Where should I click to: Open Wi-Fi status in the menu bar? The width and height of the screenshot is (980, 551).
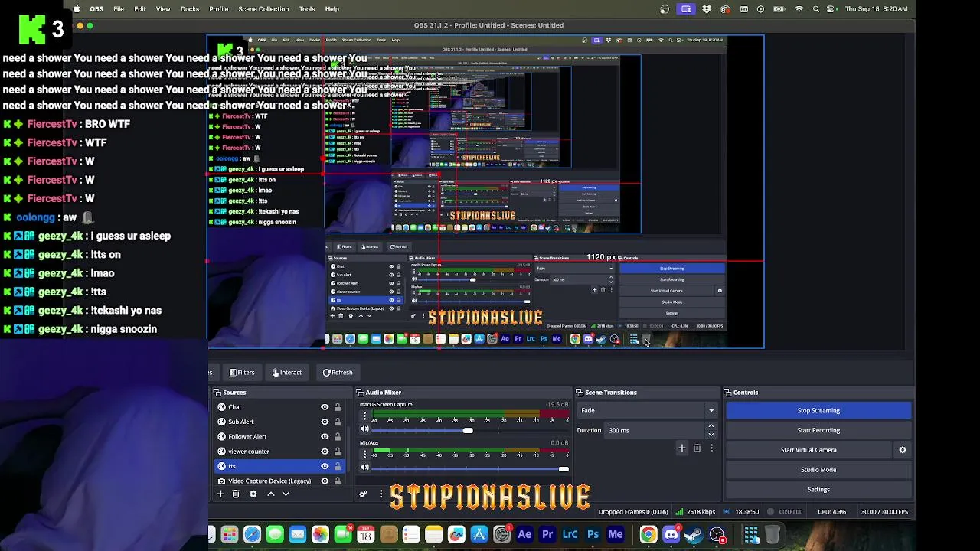point(799,9)
